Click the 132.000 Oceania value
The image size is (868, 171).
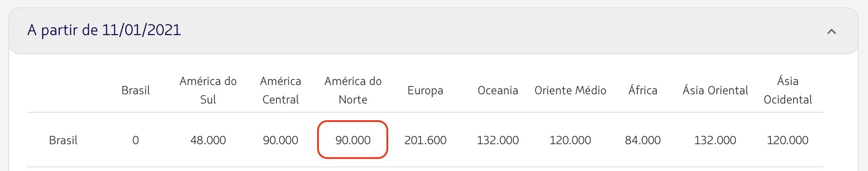(x=498, y=140)
